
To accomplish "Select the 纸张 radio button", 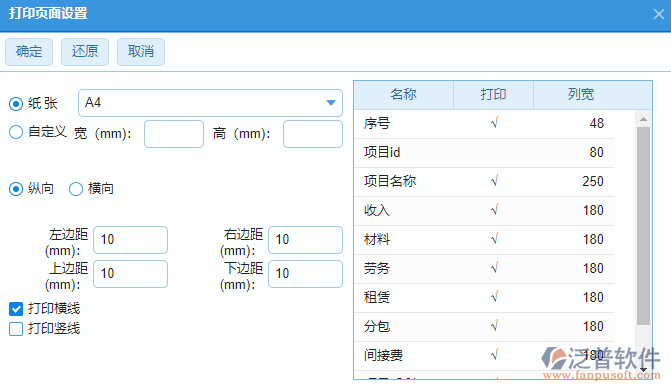I will tap(16, 104).
